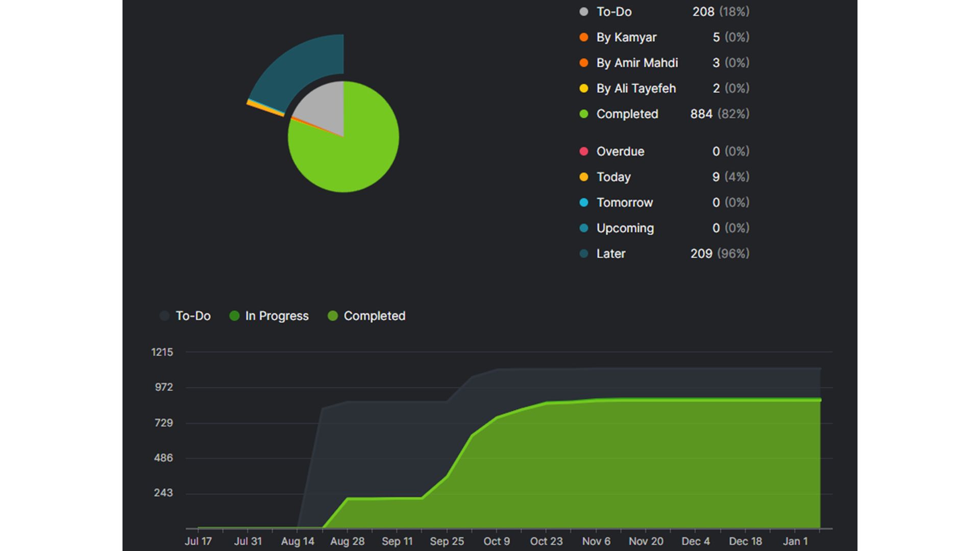Click the Today orange legend dot
Screen dimensions: 980x551
pos(584,177)
